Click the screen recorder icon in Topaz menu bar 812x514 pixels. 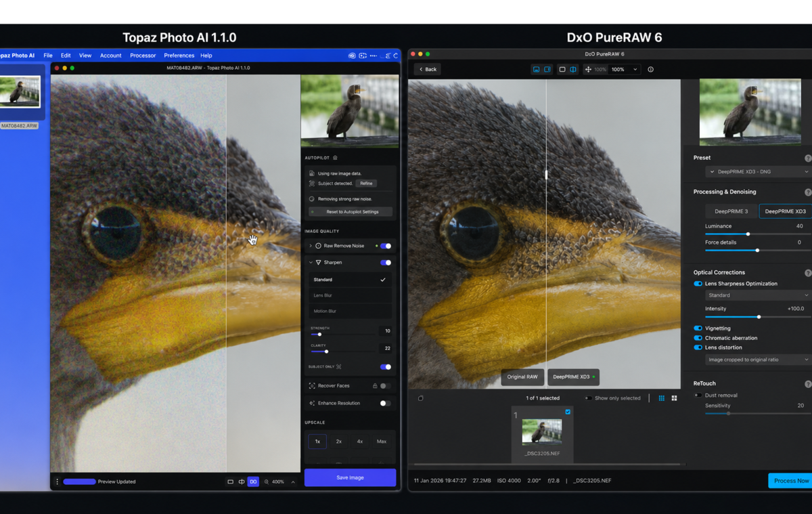(363, 56)
